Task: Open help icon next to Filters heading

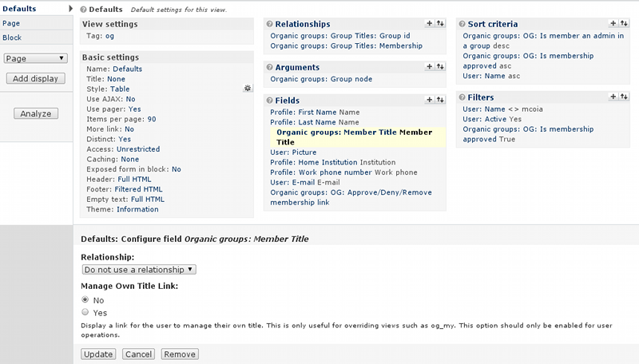Action: click(x=462, y=97)
